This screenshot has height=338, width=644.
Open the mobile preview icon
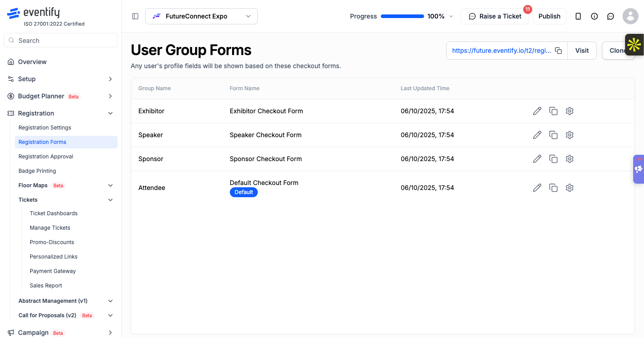pos(578,16)
